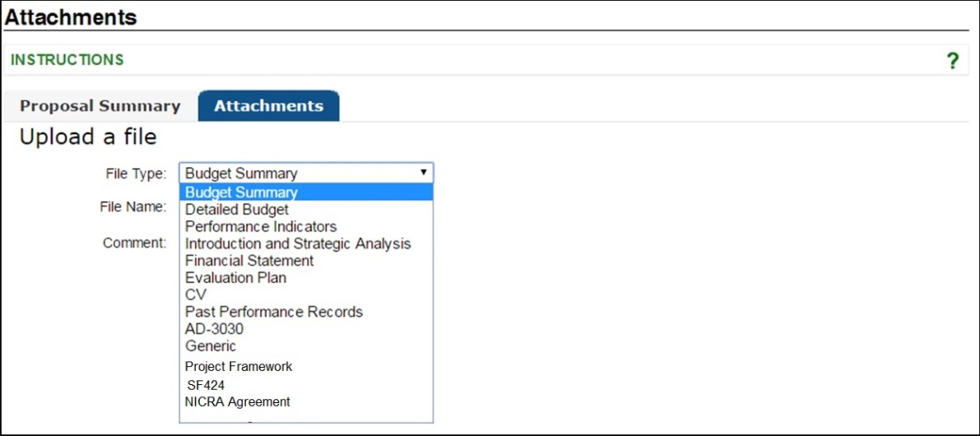The image size is (980, 436).
Task: Click the green question mark help icon
Action: (953, 61)
